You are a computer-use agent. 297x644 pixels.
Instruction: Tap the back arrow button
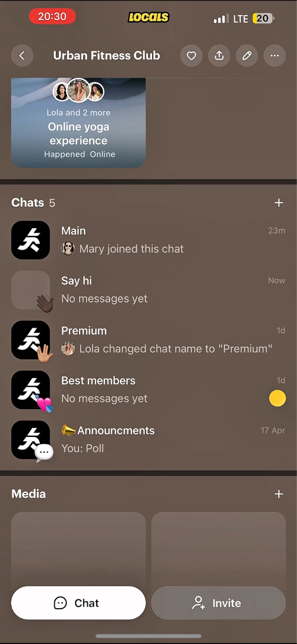click(x=22, y=56)
